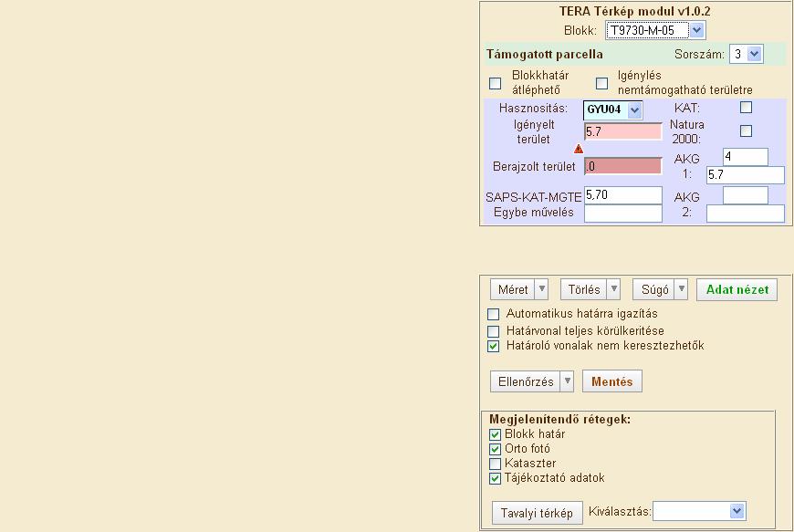794x532 pixels.
Task: Click the Támogatott parcella heading
Action: 544,54
